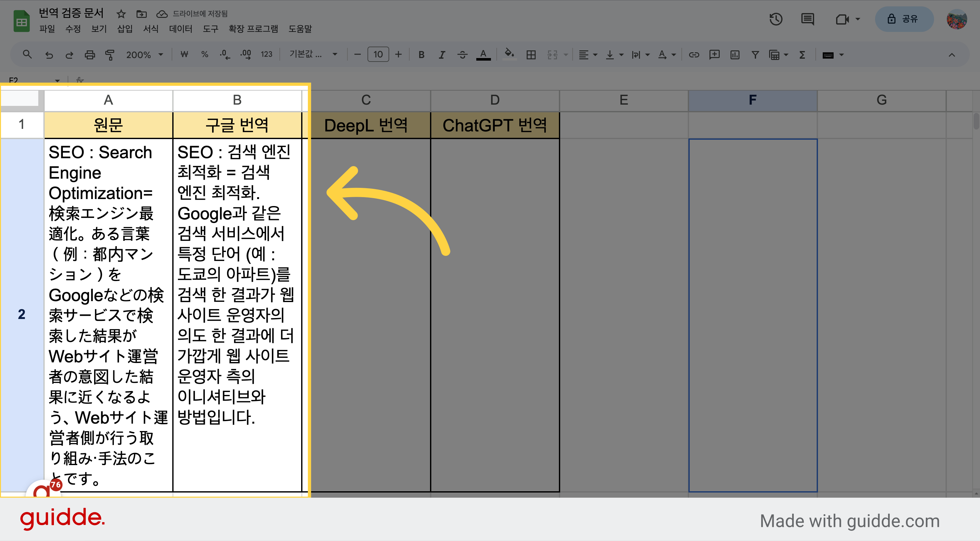Open version history clock icon
980x541 pixels.
coord(776,19)
